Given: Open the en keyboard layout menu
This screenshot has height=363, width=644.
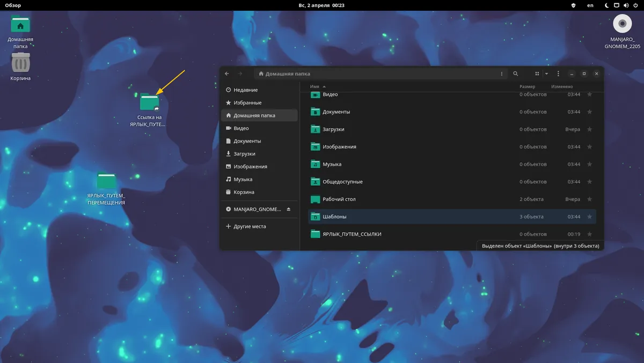Looking at the screenshot, I should tap(590, 5).
